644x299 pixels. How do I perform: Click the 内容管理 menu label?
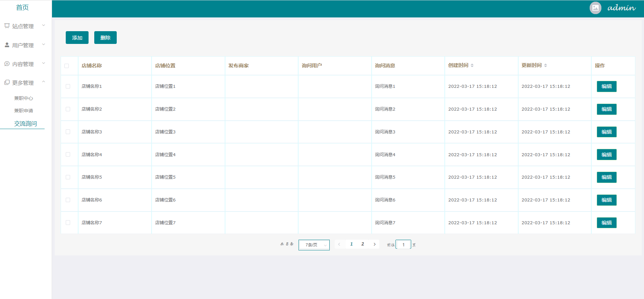pos(23,64)
